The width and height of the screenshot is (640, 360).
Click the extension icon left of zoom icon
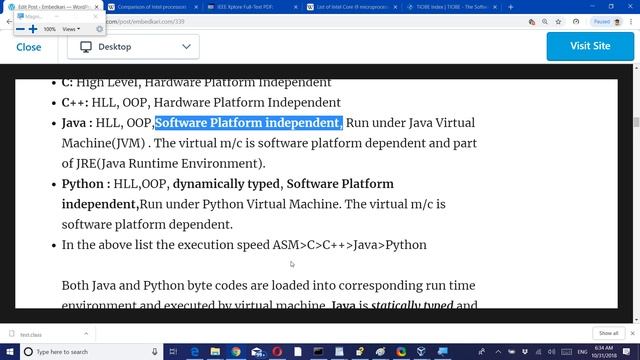(x=531, y=22)
